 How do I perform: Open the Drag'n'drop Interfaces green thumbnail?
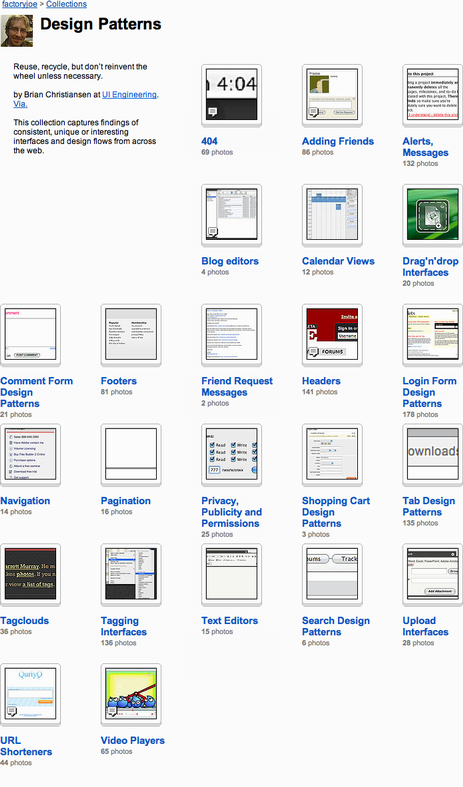click(x=432, y=215)
